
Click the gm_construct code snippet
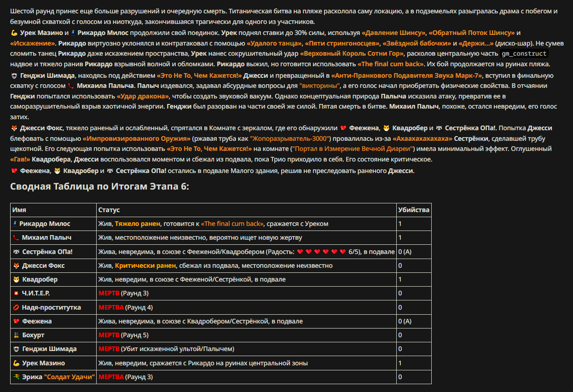click(524, 54)
